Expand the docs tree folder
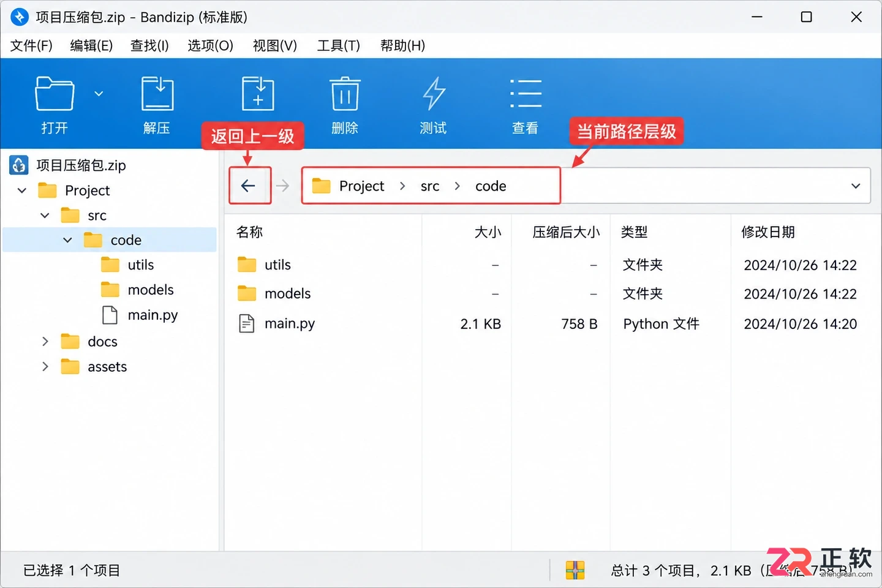This screenshot has width=882, height=588. point(45,341)
